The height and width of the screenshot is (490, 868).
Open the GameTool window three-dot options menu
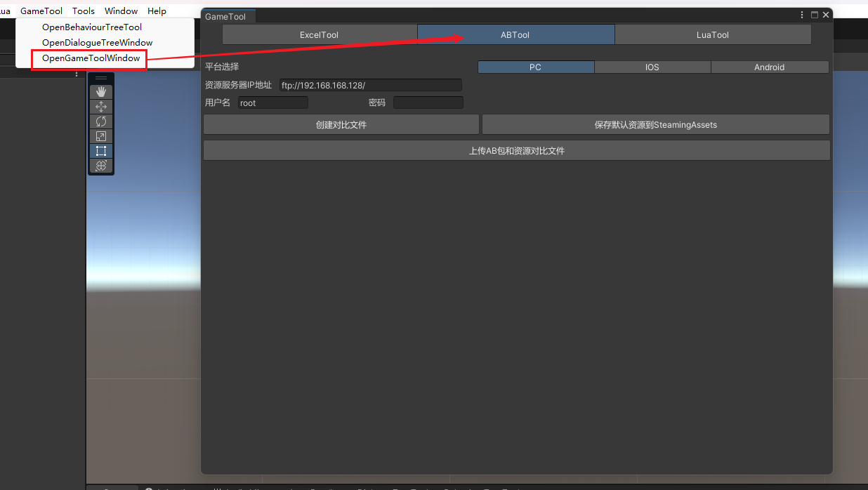801,14
